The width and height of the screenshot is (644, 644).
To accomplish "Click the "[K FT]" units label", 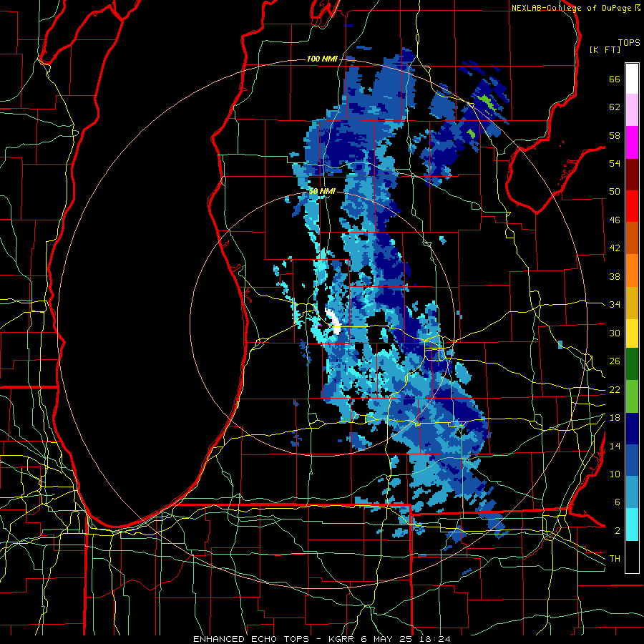I will coord(605,50).
